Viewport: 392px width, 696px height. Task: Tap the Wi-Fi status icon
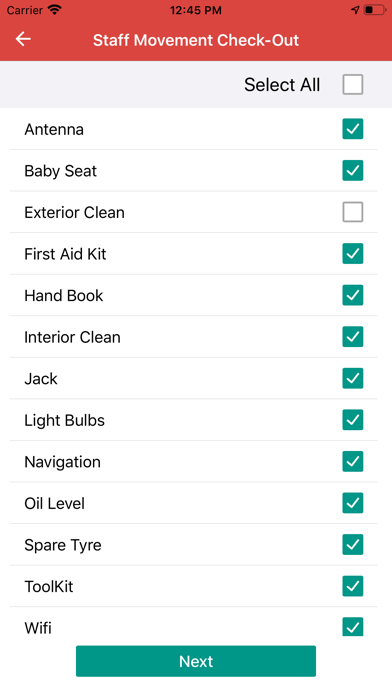pos(55,10)
